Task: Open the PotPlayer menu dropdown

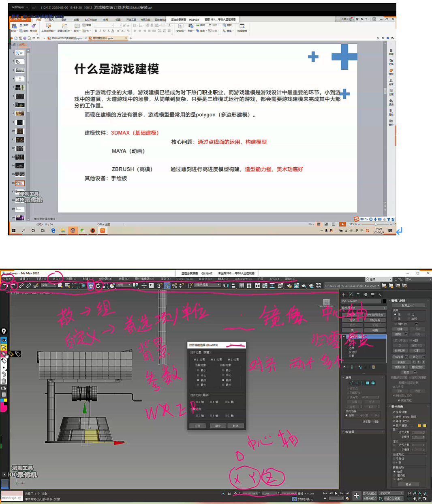Action: tap(19, 7)
